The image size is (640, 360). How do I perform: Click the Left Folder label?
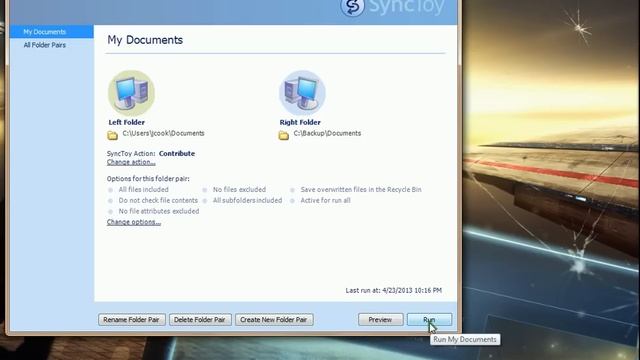click(127, 122)
